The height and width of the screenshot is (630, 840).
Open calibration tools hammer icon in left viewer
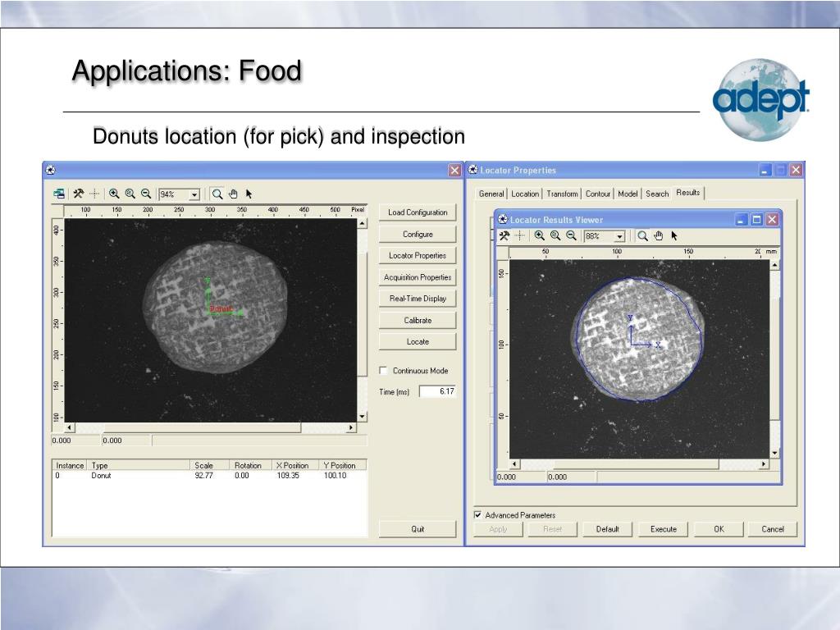[x=78, y=194]
